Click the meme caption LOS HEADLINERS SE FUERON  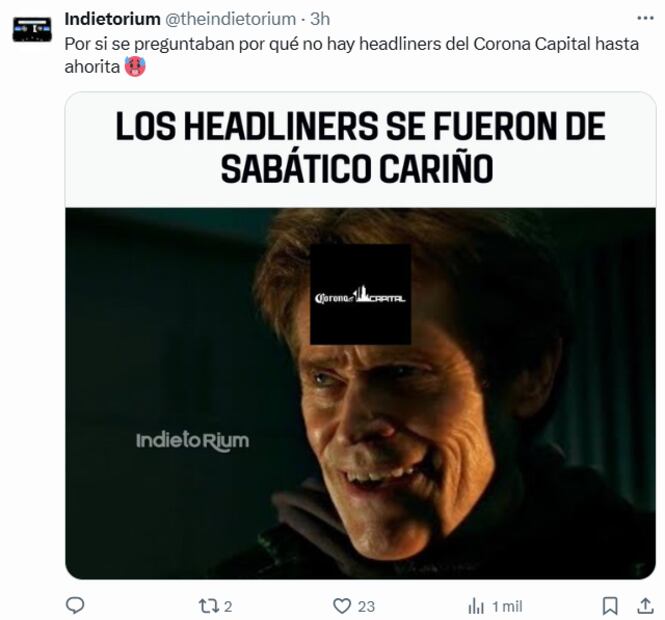[360, 147]
